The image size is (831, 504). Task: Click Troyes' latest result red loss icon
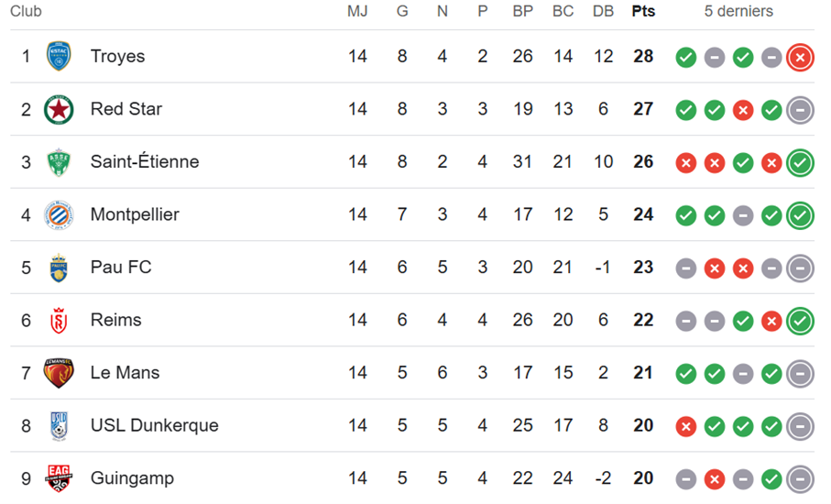[x=800, y=57]
